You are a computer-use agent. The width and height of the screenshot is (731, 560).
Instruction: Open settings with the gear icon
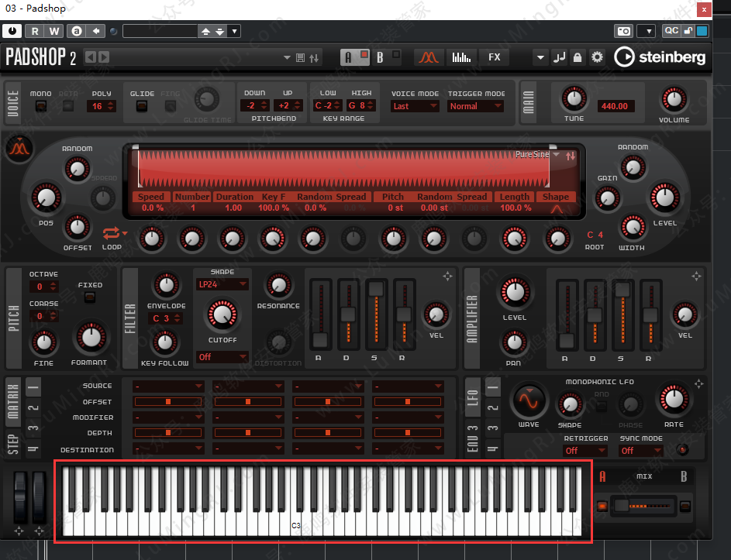click(597, 57)
